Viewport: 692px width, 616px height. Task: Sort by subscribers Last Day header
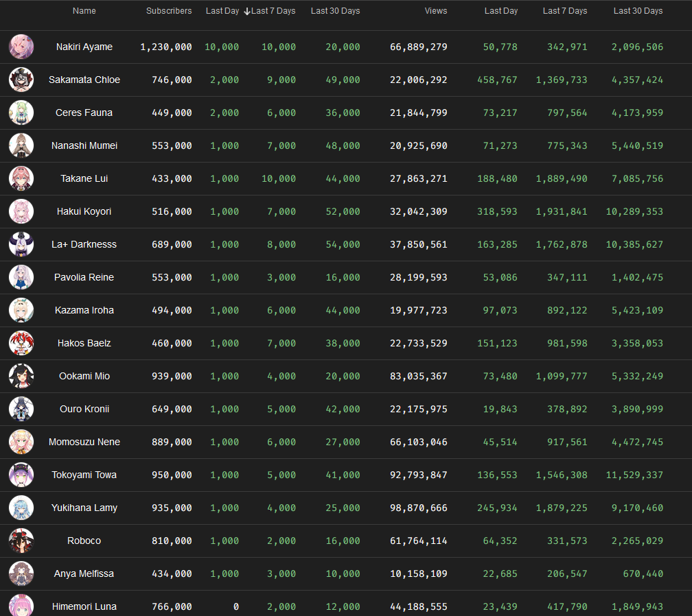coord(222,10)
